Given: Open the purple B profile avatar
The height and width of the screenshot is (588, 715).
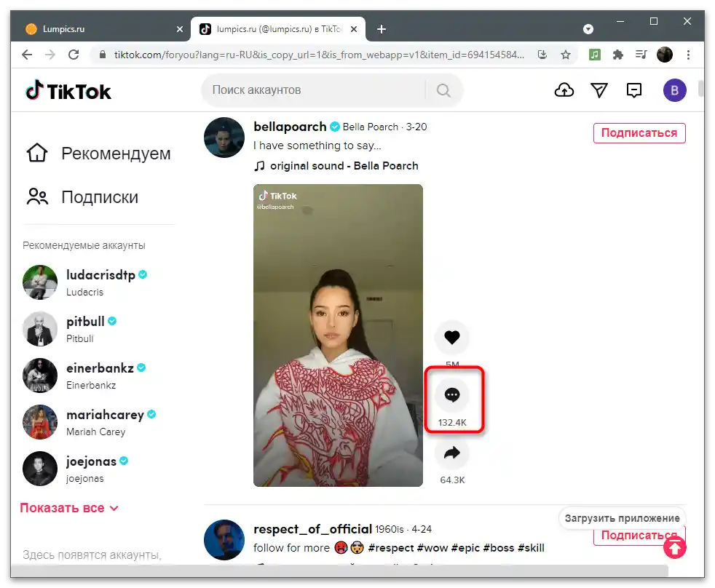Looking at the screenshot, I should tap(674, 90).
